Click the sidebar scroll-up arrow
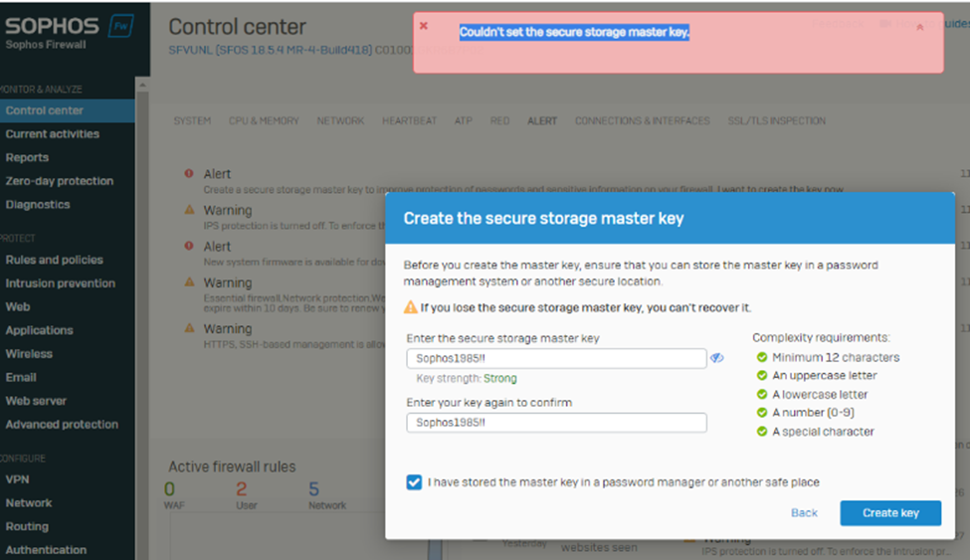970x560 pixels. (x=142, y=85)
